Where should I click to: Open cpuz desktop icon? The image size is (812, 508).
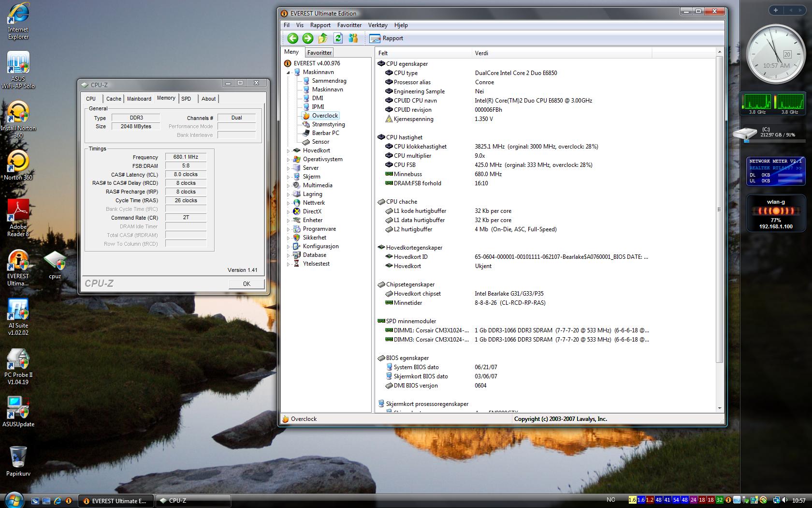click(55, 265)
